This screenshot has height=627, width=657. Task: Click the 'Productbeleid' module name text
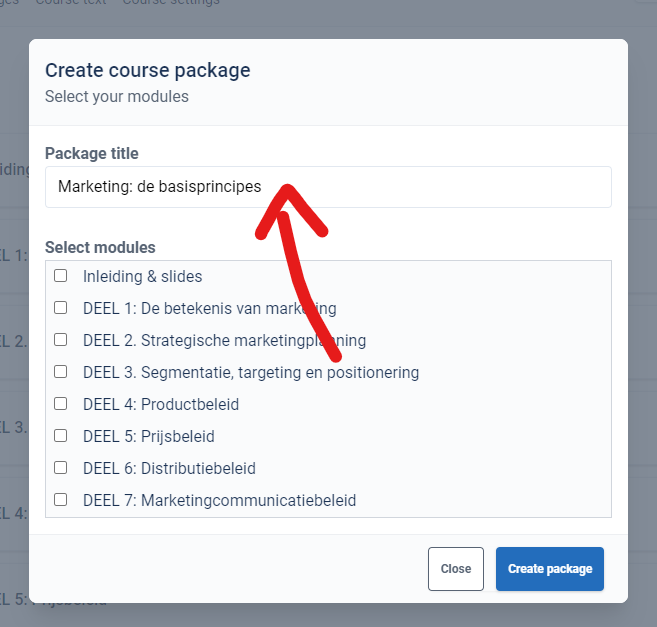(190, 404)
